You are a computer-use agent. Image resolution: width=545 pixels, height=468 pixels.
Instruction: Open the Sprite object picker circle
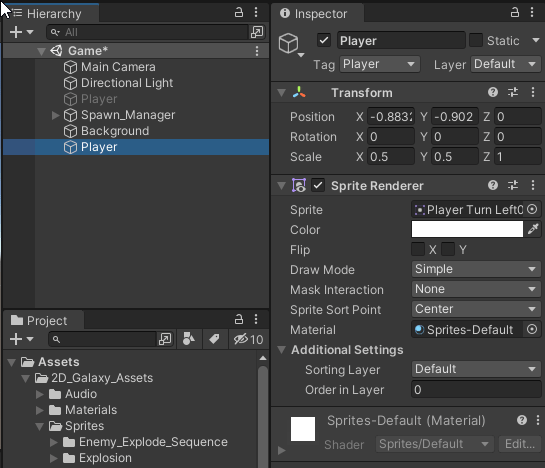pyautogui.click(x=532, y=209)
